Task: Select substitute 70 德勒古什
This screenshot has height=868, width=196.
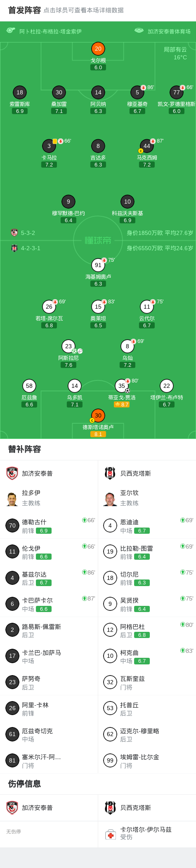Action: 49,525
